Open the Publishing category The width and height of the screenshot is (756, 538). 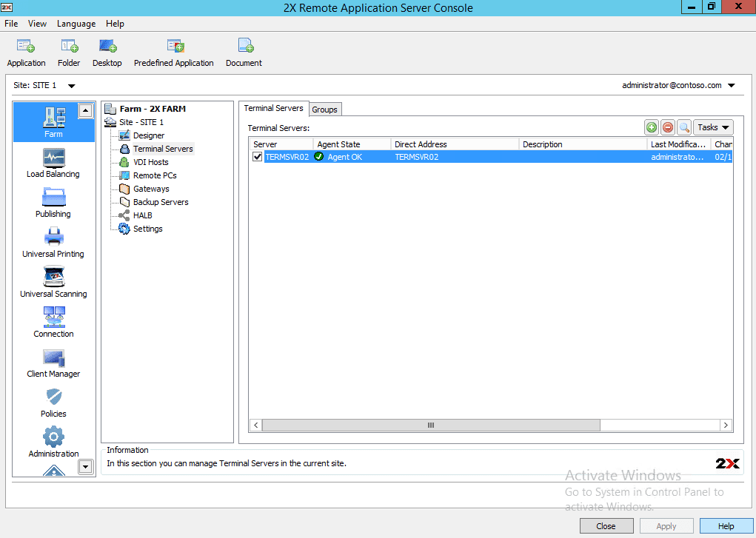coord(53,203)
